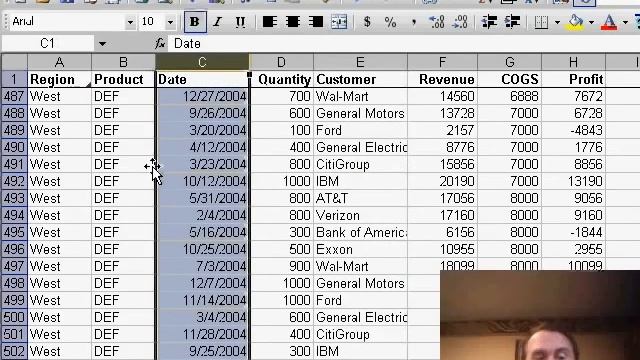Apply Borders button

click(541, 22)
